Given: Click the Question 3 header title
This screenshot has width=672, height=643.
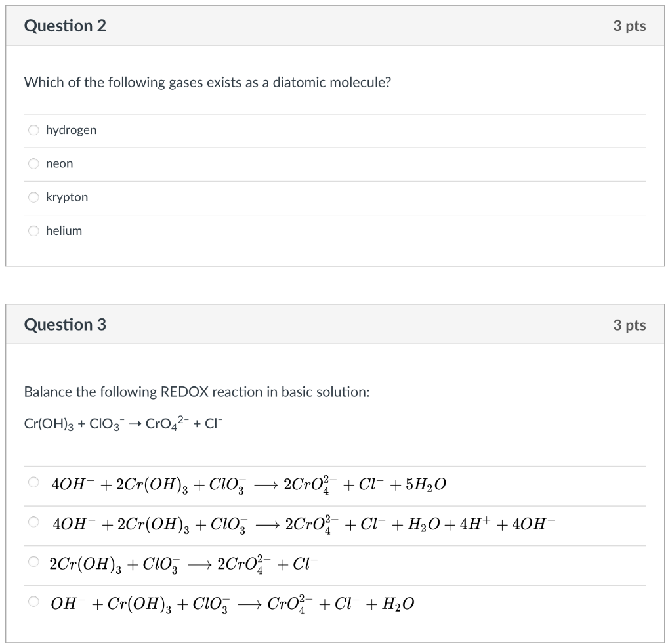Looking at the screenshot, I should point(65,325).
